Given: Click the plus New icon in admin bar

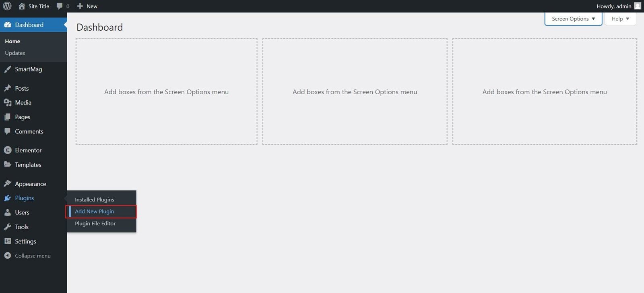Looking at the screenshot, I should pos(80,6).
